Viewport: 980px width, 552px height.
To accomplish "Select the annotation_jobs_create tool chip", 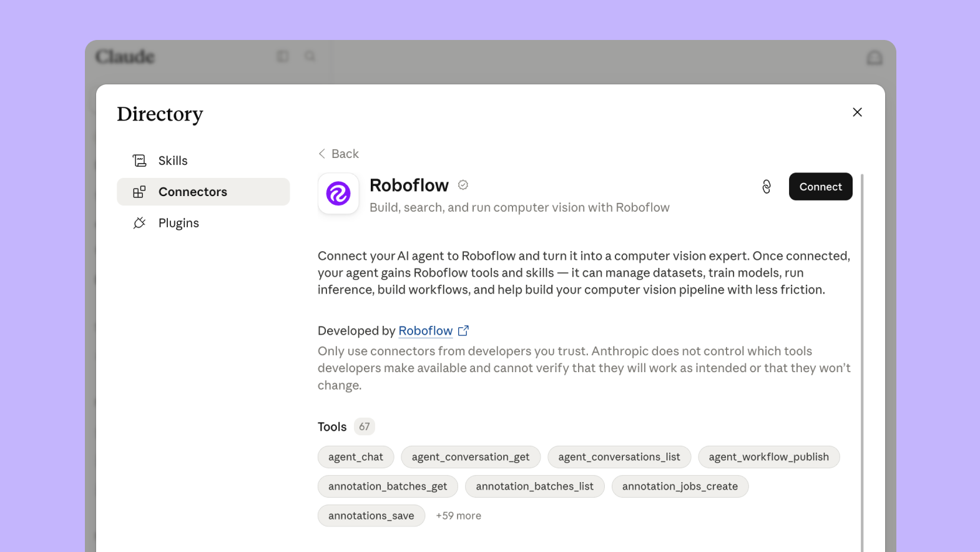I will (680, 486).
